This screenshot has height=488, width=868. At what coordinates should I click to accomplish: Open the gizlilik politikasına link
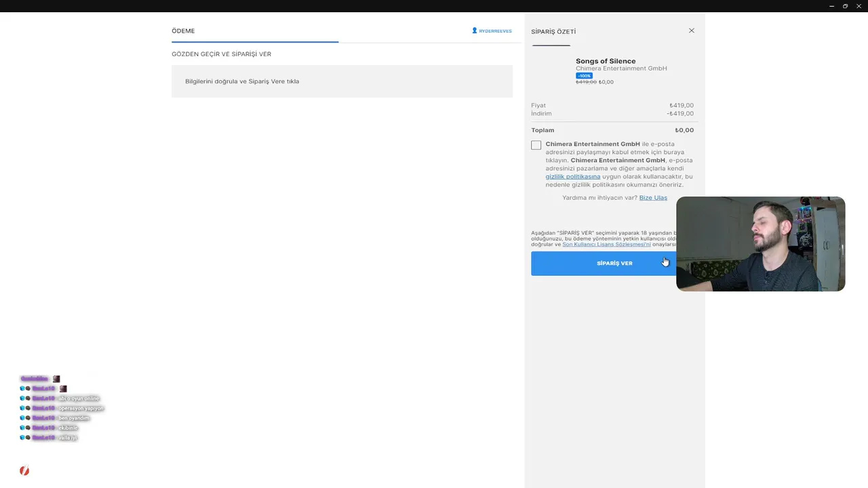(573, 176)
